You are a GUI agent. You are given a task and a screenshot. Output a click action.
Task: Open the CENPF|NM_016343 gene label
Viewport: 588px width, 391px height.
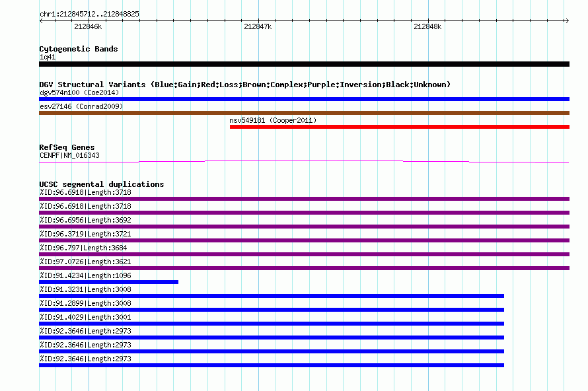click(69, 155)
